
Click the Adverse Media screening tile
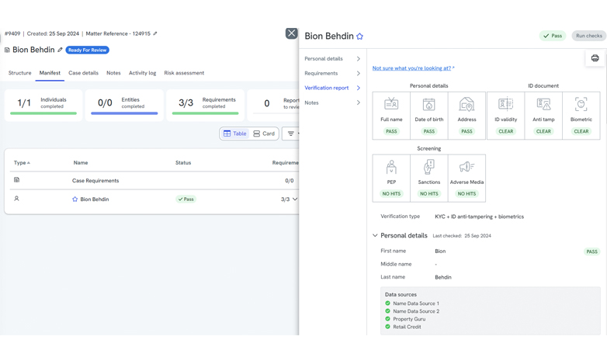click(x=467, y=178)
